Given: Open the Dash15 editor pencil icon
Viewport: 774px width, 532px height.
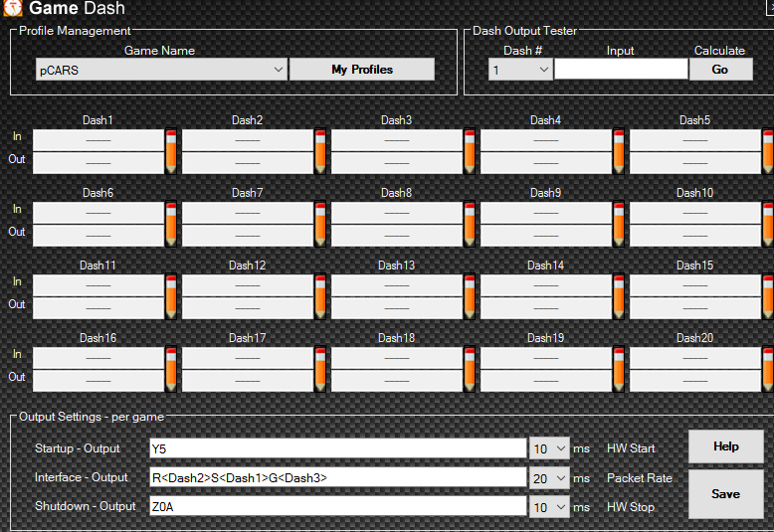Looking at the screenshot, I should [768, 296].
